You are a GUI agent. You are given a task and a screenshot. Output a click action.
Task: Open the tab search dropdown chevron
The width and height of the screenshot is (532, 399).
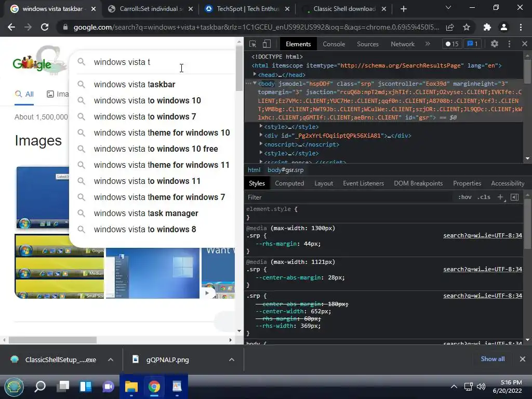coord(448,7)
